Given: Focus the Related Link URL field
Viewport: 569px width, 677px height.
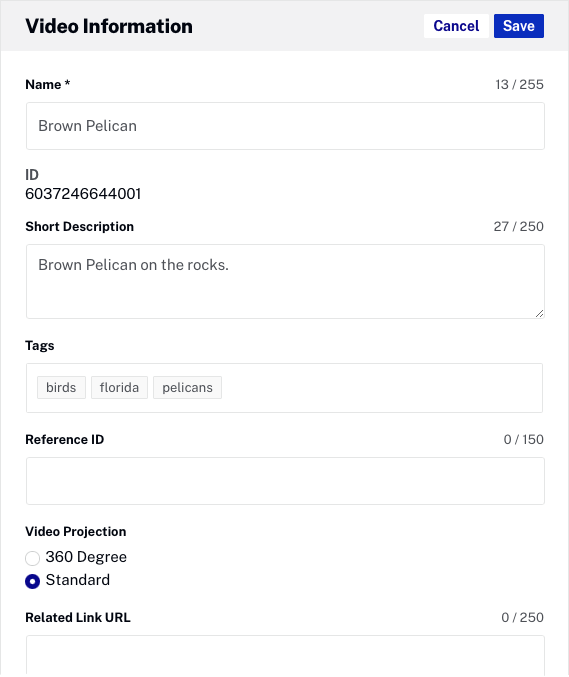Looking at the screenshot, I should (x=285, y=655).
